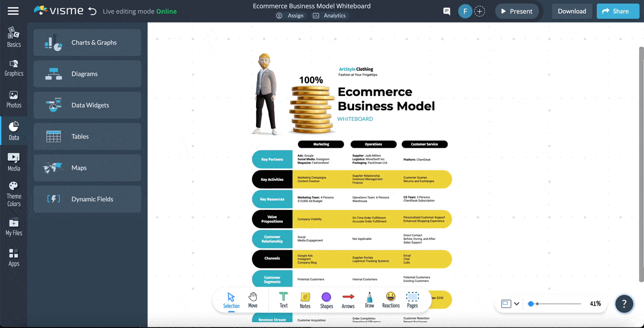Switch to the Photos sidebar panel
The width and height of the screenshot is (644, 328).
click(x=14, y=100)
